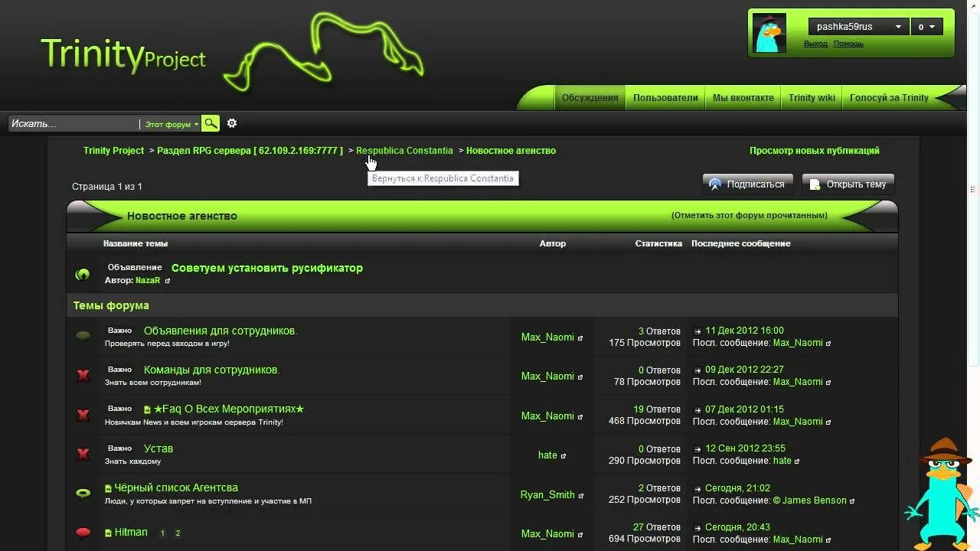Click Новостное агенство breadcrumb link
The width and height of the screenshot is (980, 551).
pyautogui.click(x=511, y=151)
